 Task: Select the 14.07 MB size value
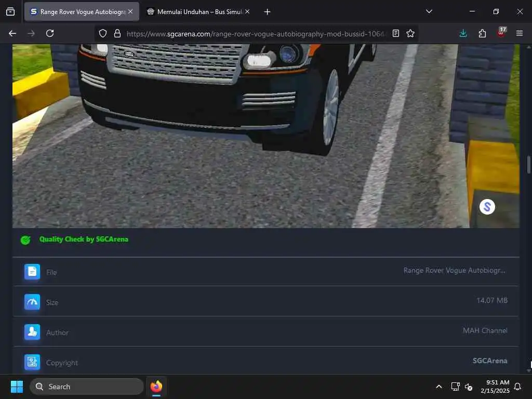(492, 300)
